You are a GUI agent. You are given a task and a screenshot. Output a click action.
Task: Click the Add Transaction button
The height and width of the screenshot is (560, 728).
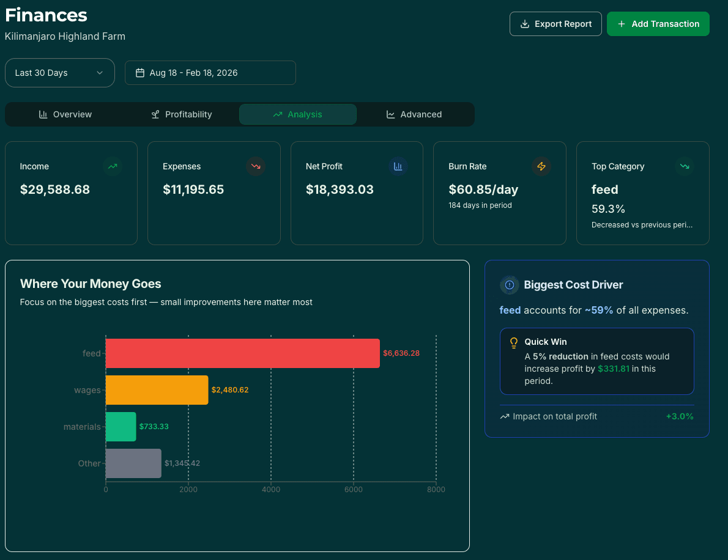pyautogui.click(x=658, y=24)
